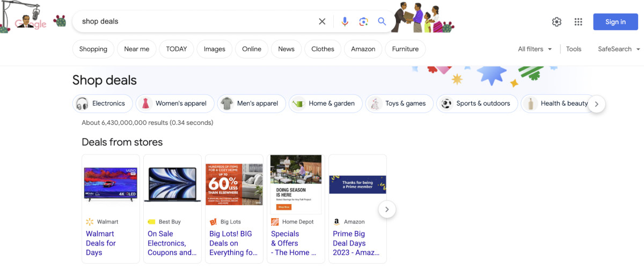
Task: Submit search with magnifier icon
Action: [382, 21]
